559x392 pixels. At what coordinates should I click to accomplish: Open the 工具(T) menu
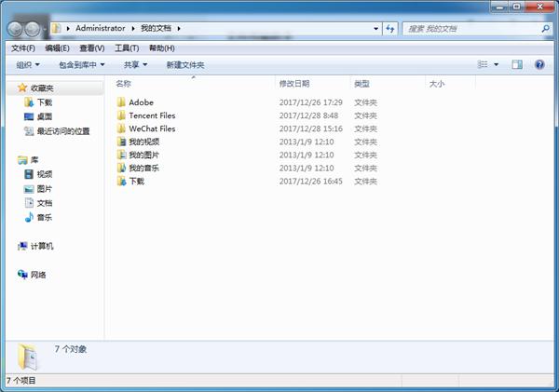pos(127,48)
